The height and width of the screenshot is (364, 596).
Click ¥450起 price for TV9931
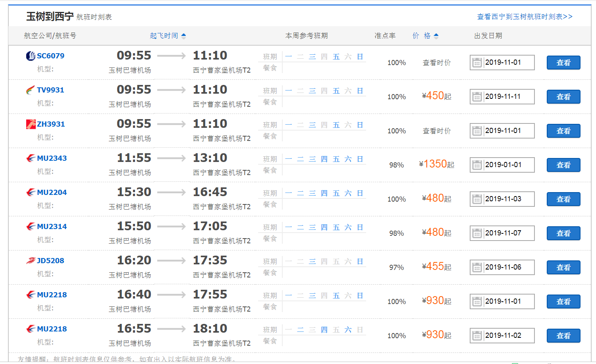[437, 96]
